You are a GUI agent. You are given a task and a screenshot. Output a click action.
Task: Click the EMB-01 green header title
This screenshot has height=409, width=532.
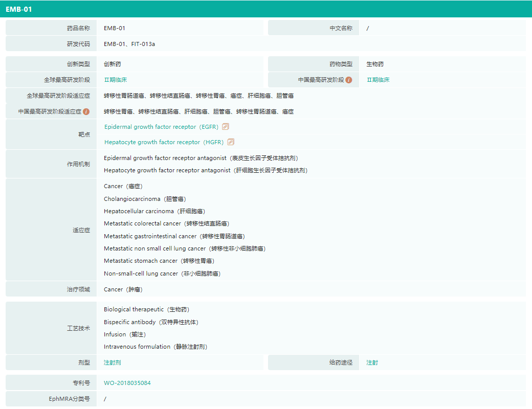(x=19, y=9)
